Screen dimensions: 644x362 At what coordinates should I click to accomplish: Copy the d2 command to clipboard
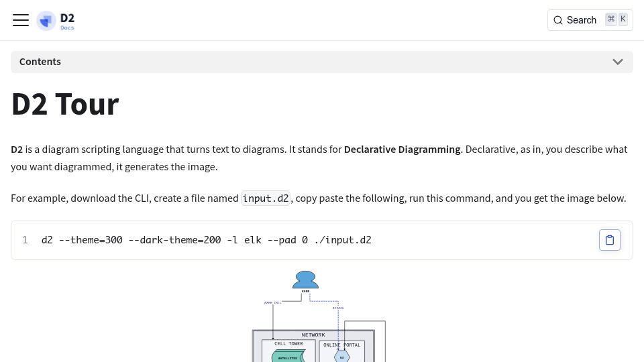click(x=610, y=240)
